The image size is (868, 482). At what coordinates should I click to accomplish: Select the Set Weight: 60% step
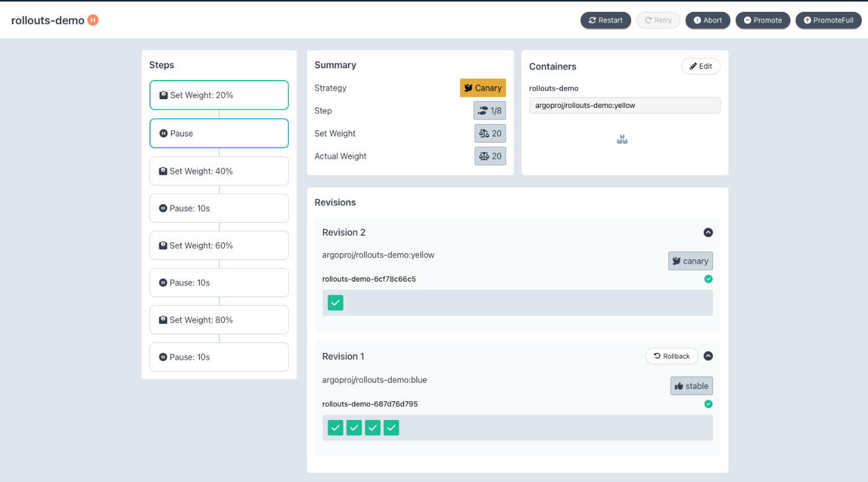coord(219,246)
